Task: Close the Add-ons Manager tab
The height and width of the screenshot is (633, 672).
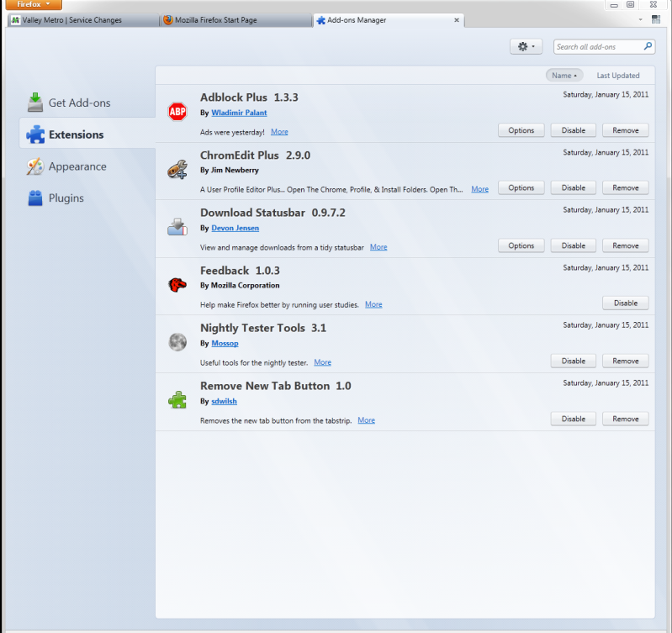Action: coord(457,20)
